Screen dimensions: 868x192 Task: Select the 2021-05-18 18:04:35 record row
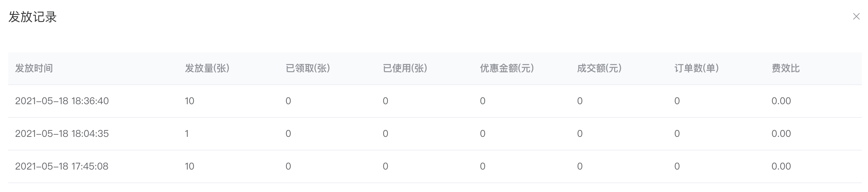[x=435, y=134]
